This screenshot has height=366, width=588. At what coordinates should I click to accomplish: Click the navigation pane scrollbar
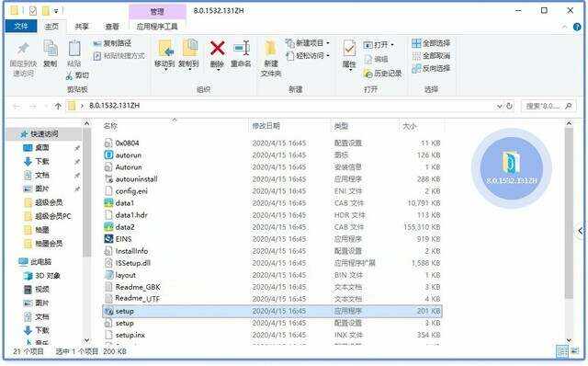[86, 192]
